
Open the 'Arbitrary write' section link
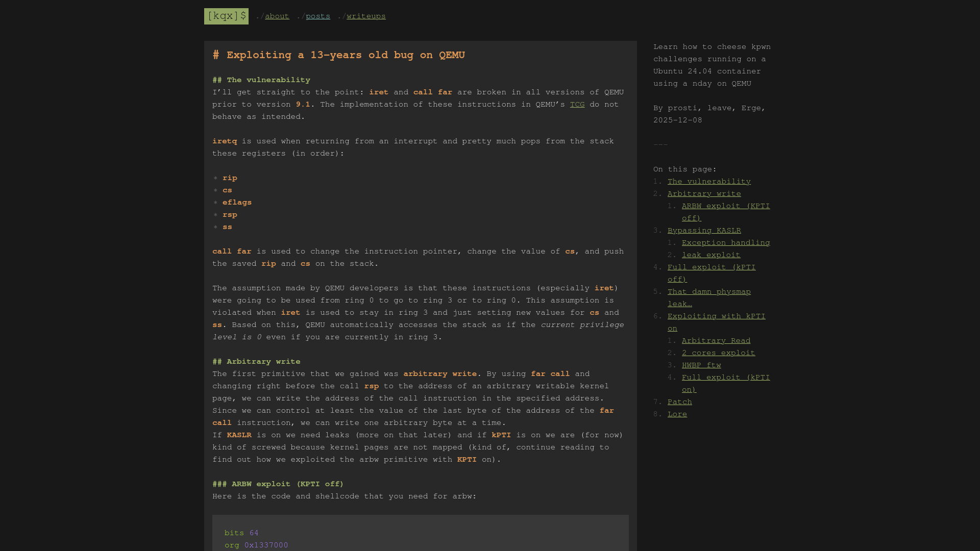pos(704,193)
